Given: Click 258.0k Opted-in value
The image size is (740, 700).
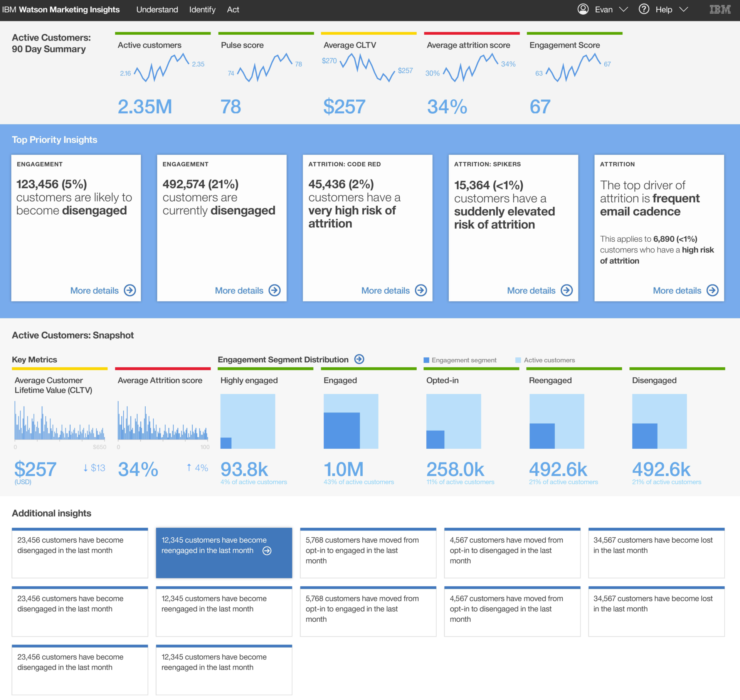Looking at the screenshot, I should [x=455, y=469].
